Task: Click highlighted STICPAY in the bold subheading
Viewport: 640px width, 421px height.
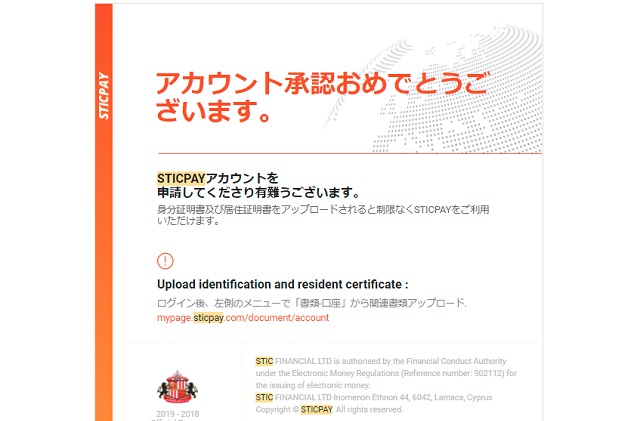Action: (180, 177)
